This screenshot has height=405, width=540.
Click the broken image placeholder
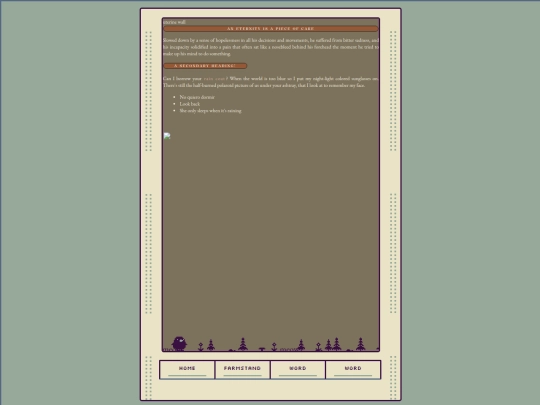pyautogui.click(x=167, y=136)
